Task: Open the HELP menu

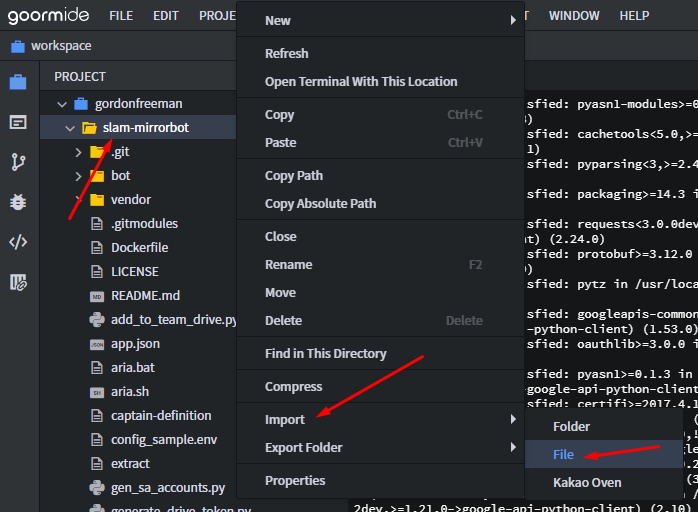Action: (x=634, y=16)
